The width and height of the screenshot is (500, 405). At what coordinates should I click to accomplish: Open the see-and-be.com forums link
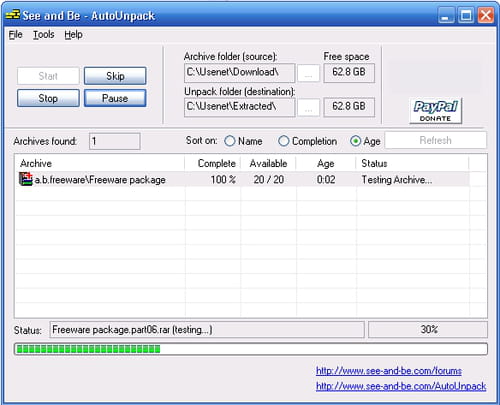click(389, 371)
